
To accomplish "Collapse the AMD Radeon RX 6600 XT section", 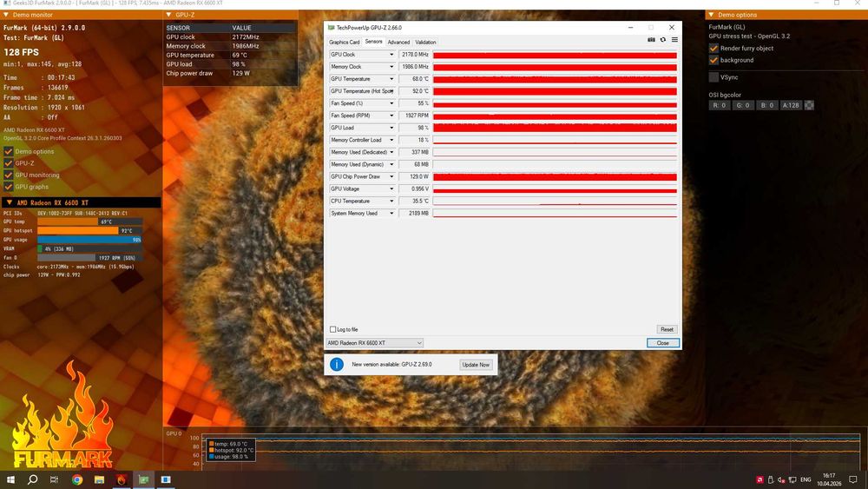I will [10, 202].
